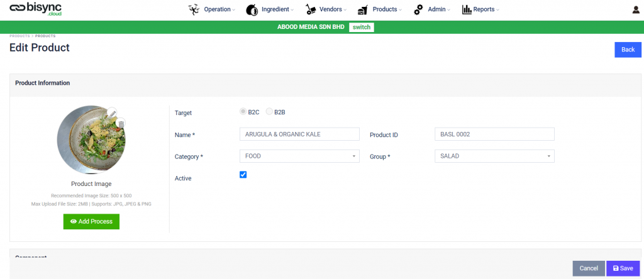Expand the Reports menu
Screen dimensions: 644x279
[486, 9]
